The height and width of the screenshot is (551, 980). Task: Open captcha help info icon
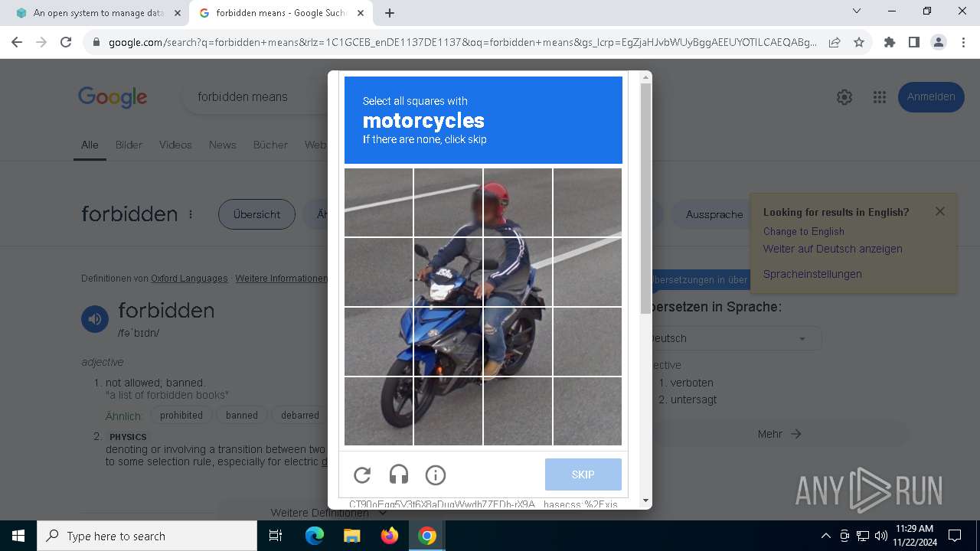point(436,475)
